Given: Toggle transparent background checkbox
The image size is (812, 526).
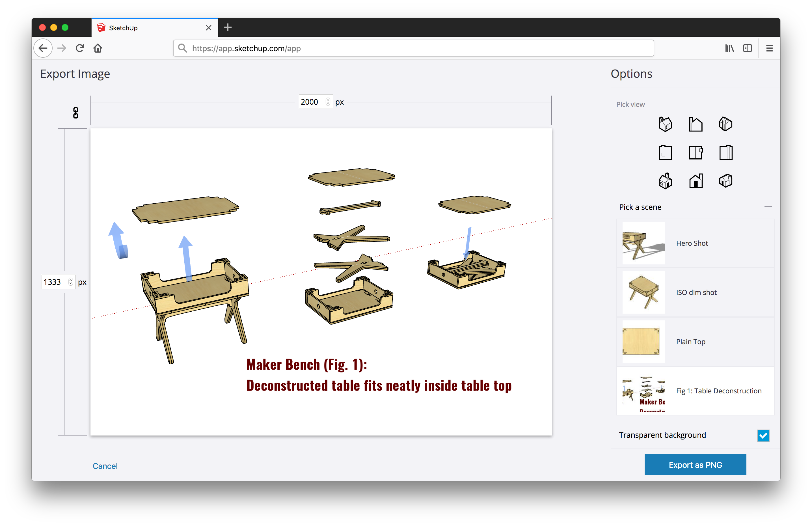Looking at the screenshot, I should [763, 436].
